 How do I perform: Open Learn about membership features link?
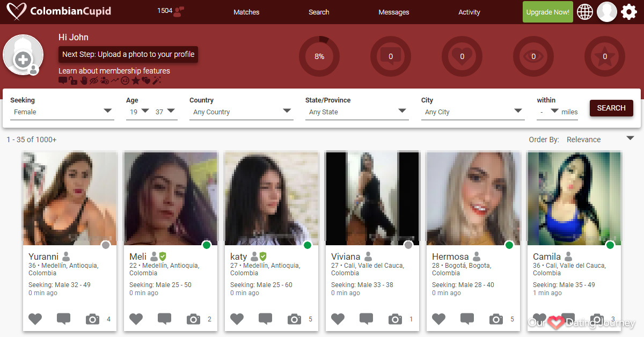coord(114,71)
